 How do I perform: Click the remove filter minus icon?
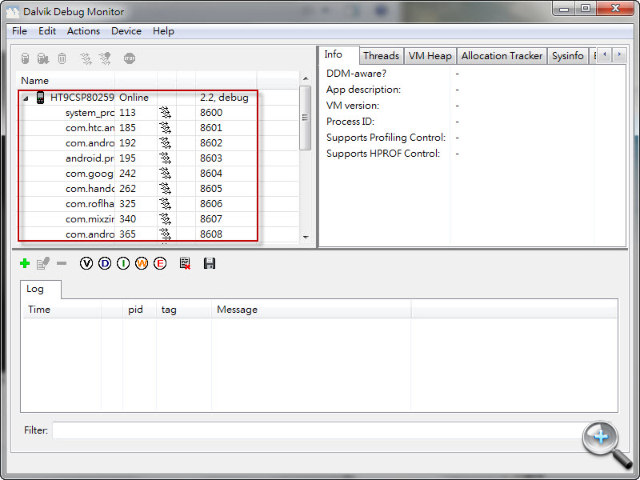[62, 263]
